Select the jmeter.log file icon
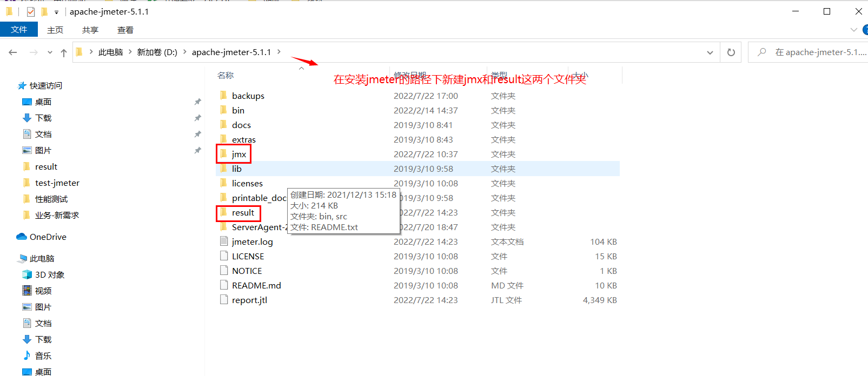The image size is (868, 376). pos(224,241)
